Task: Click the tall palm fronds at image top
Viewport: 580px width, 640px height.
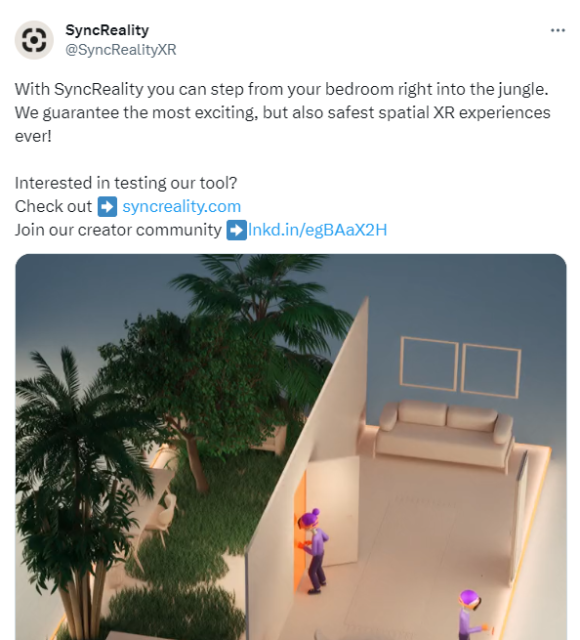Action: 261,298
